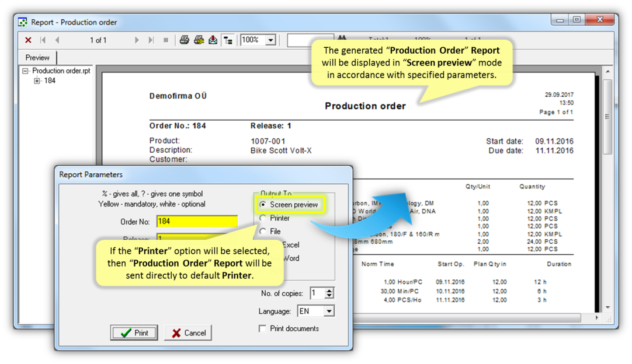Click the 'Qty/Unit' column header

coord(478,187)
